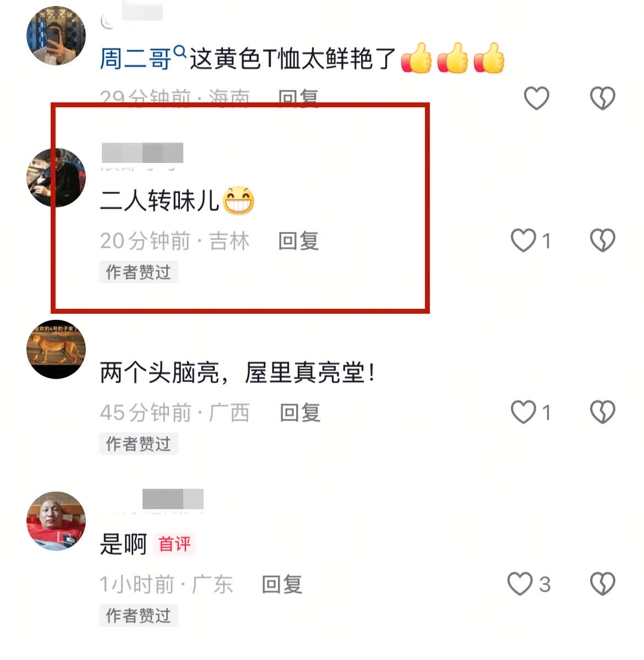
Task: Reply to the 是啊 first comment
Action: (x=282, y=584)
